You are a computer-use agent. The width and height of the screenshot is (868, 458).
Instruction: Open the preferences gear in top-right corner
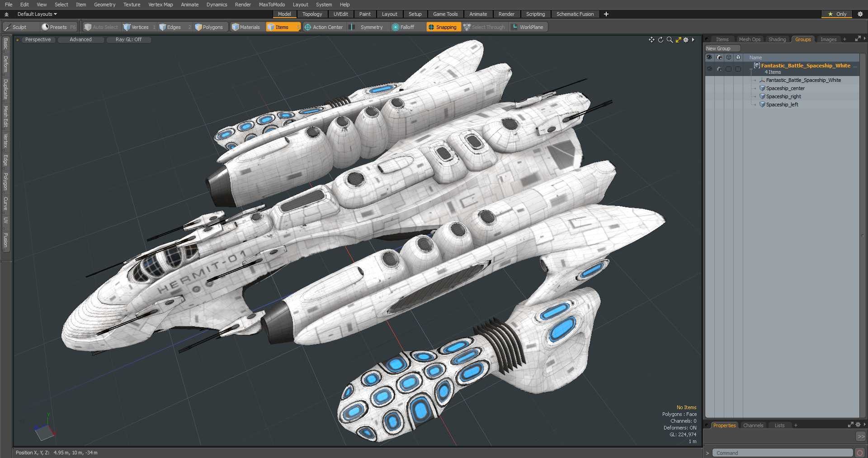pyautogui.click(x=860, y=14)
